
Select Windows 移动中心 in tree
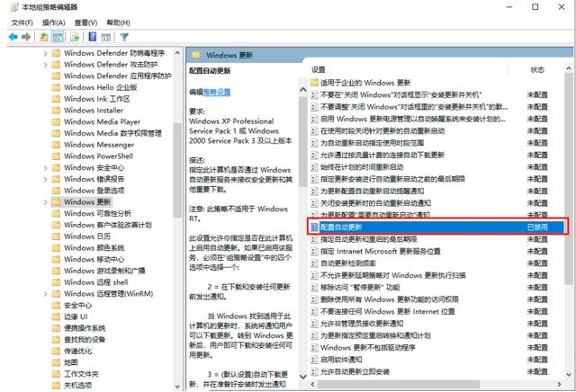point(94,259)
